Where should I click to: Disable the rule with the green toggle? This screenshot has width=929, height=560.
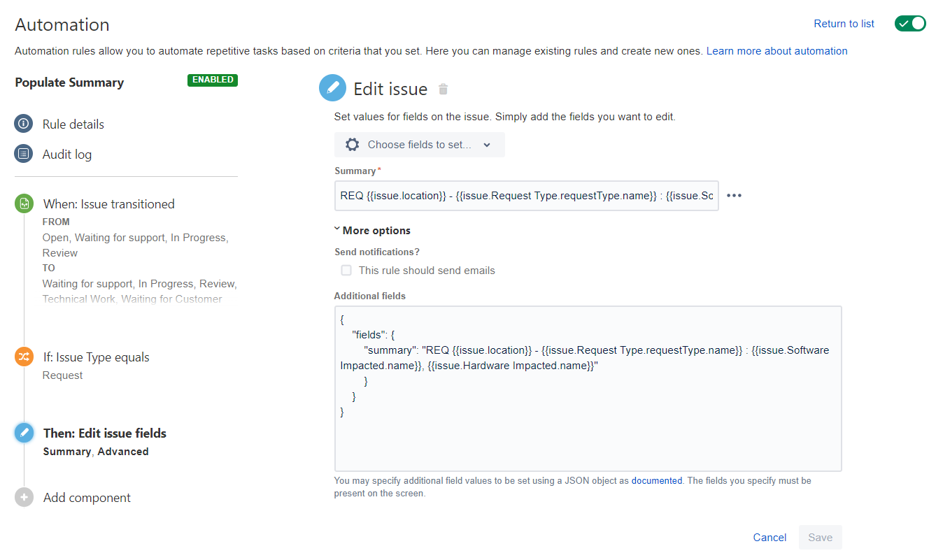pos(910,23)
